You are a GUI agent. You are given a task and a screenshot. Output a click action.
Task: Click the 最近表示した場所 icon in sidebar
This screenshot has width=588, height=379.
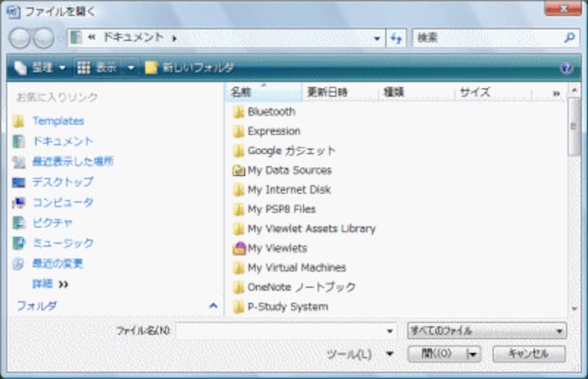18,162
